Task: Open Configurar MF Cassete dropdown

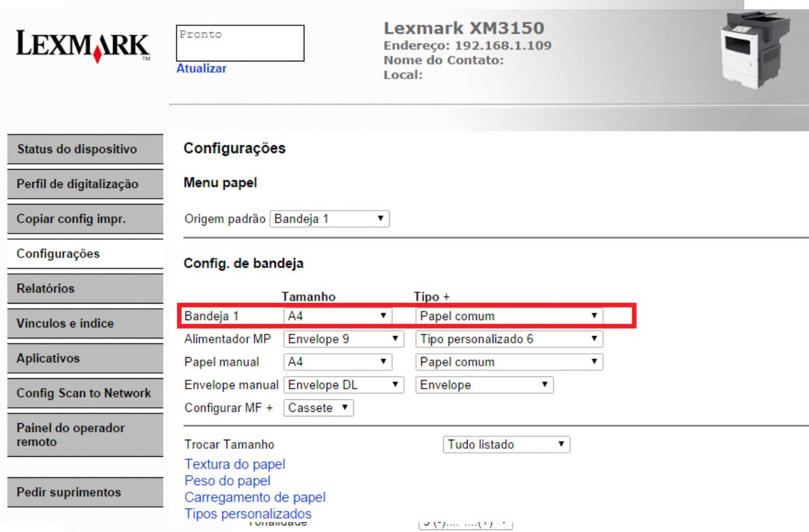Action: (x=319, y=409)
